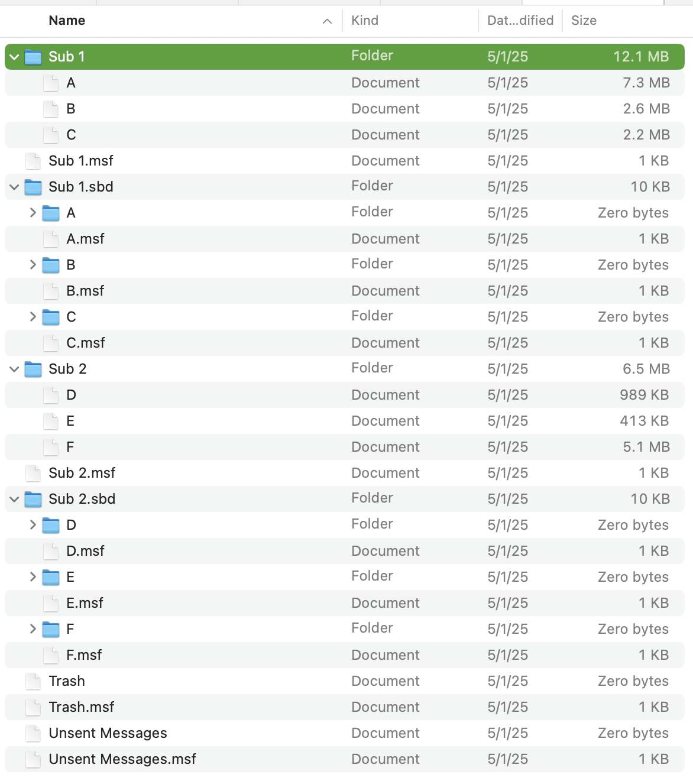Click the Trash document icon

[x=33, y=681]
